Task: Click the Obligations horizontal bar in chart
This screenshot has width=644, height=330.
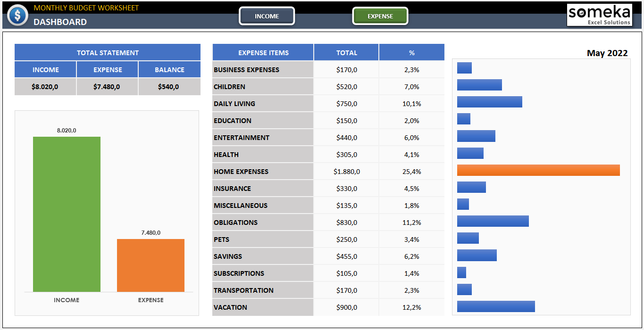Action: [493, 221]
